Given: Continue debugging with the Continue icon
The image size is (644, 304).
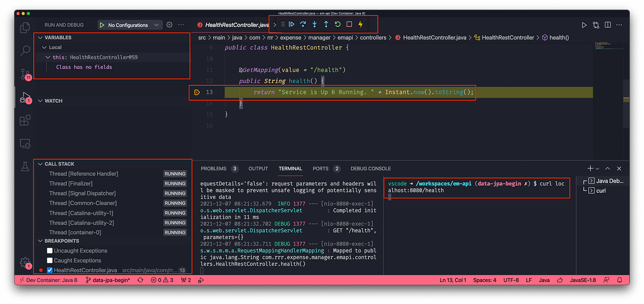Looking at the screenshot, I should 291,24.
